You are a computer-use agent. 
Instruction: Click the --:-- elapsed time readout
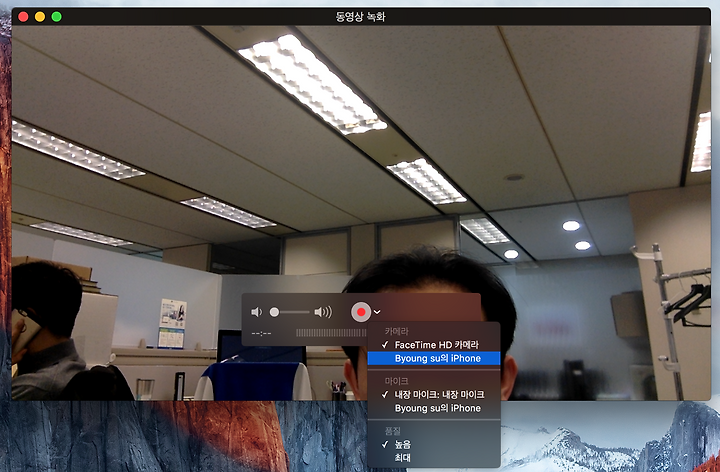[x=261, y=333]
